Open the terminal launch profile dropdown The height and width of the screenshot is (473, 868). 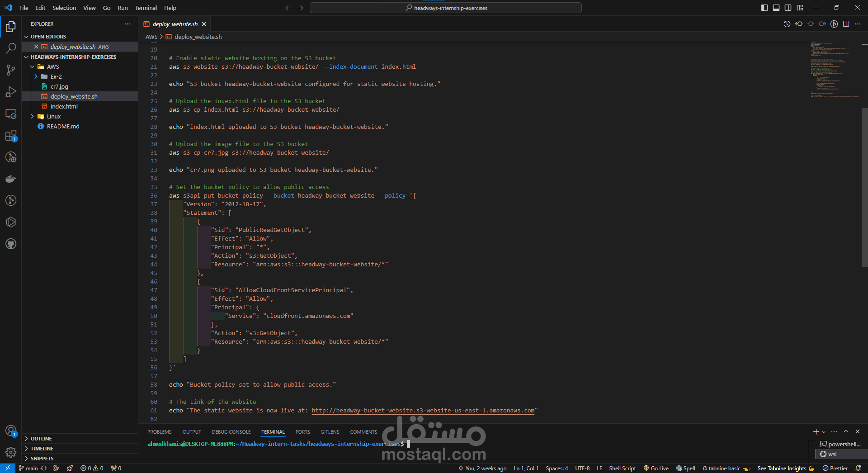coord(824,432)
